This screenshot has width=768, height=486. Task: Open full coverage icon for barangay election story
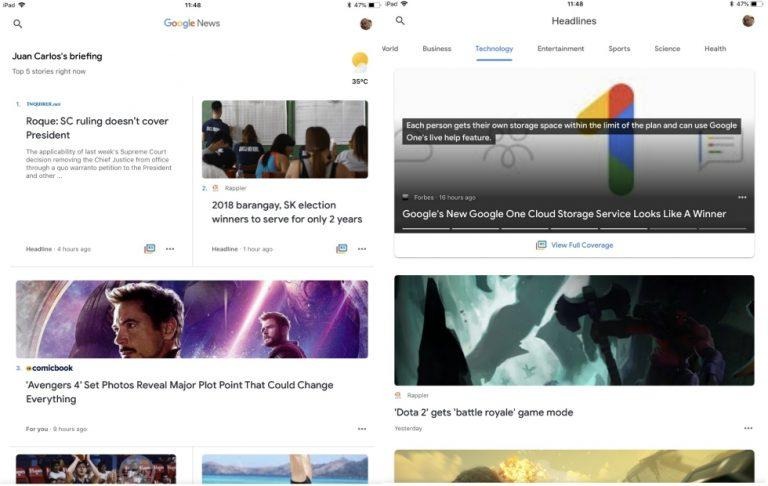[x=342, y=248]
